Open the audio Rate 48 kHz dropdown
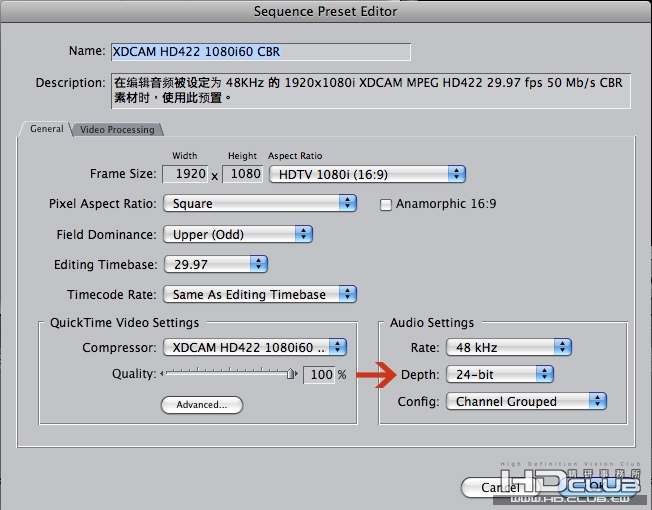This screenshot has height=510, width=652. [x=509, y=347]
